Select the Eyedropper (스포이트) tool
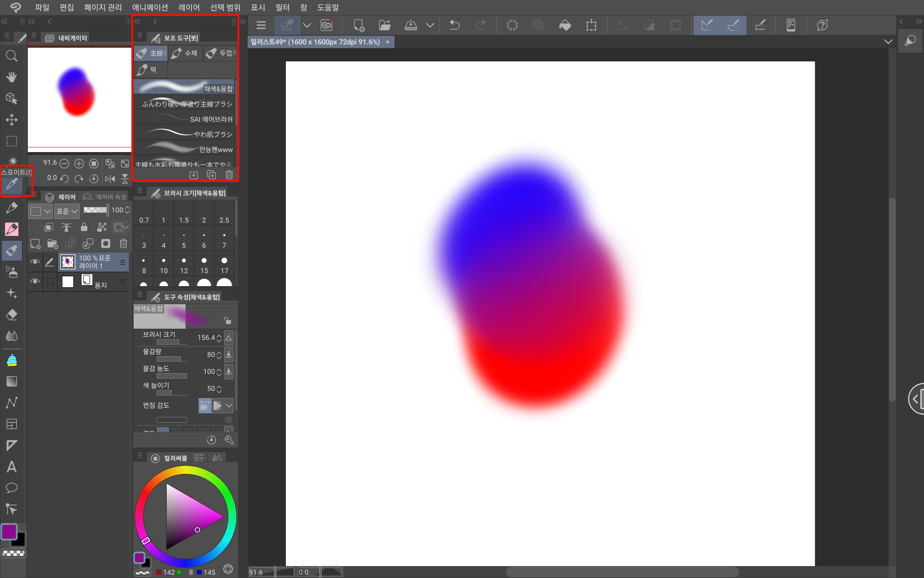This screenshot has width=924, height=578. click(12, 185)
